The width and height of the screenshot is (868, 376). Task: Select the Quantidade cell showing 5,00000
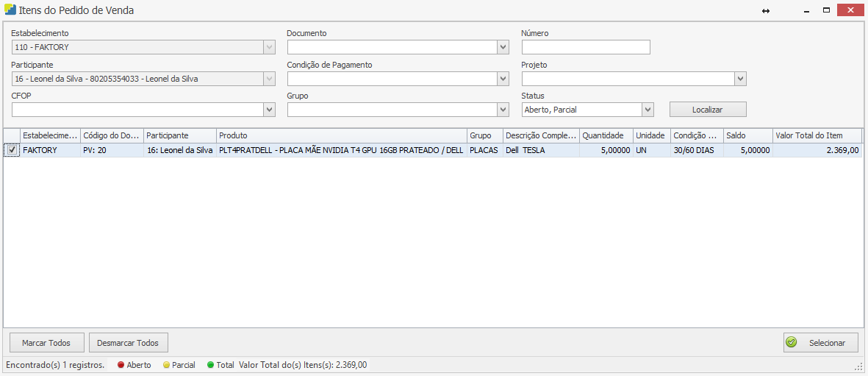[606, 150]
